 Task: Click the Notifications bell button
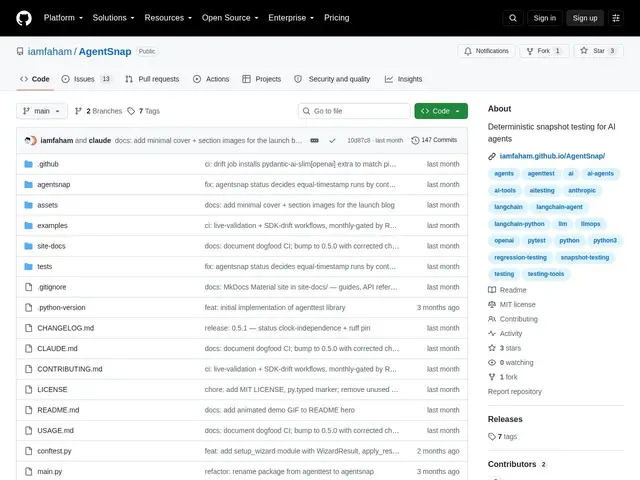point(486,51)
